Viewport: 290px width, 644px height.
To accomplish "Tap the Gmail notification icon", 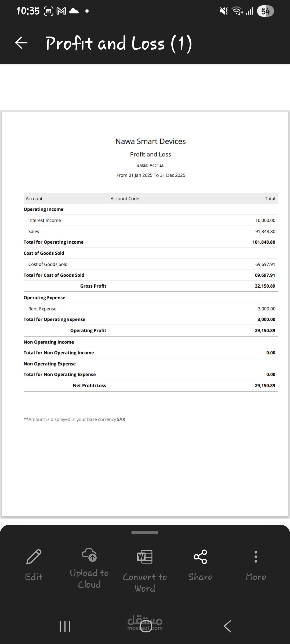I will 61,11.
